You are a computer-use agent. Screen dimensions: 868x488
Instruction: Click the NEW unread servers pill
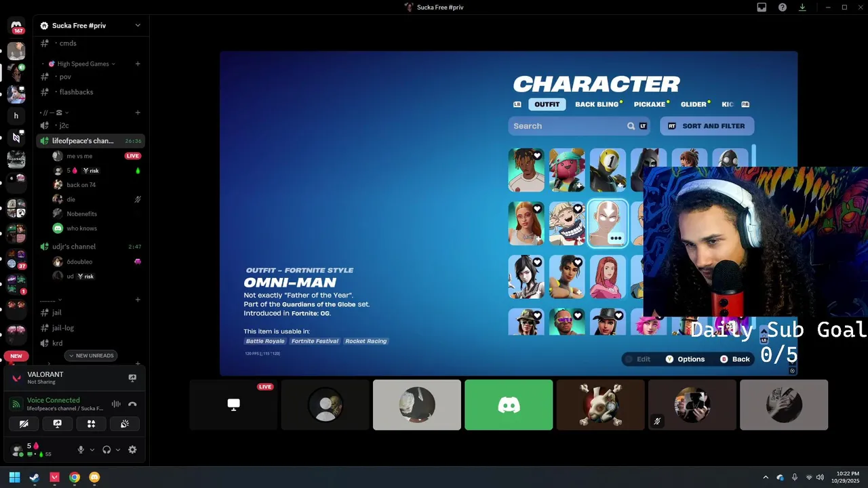16,356
